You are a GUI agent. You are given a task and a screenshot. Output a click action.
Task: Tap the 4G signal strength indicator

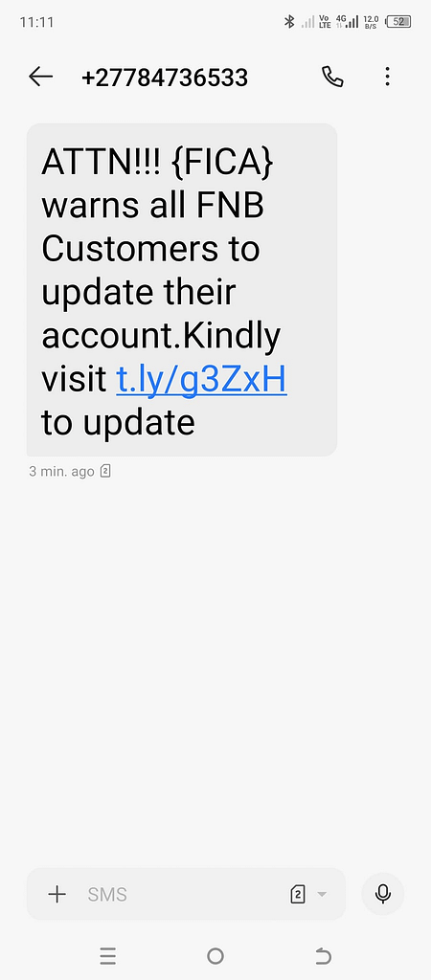pos(347,22)
